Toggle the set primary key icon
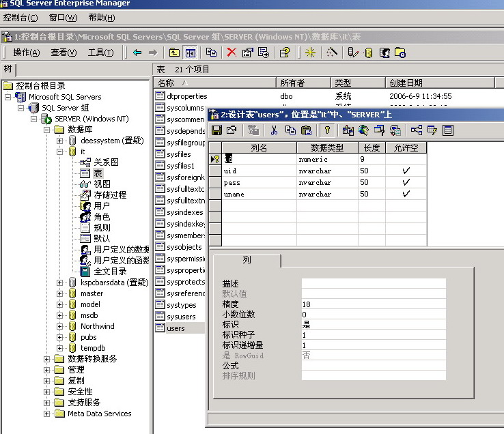The width and height of the screenshot is (504, 434). [x=327, y=130]
